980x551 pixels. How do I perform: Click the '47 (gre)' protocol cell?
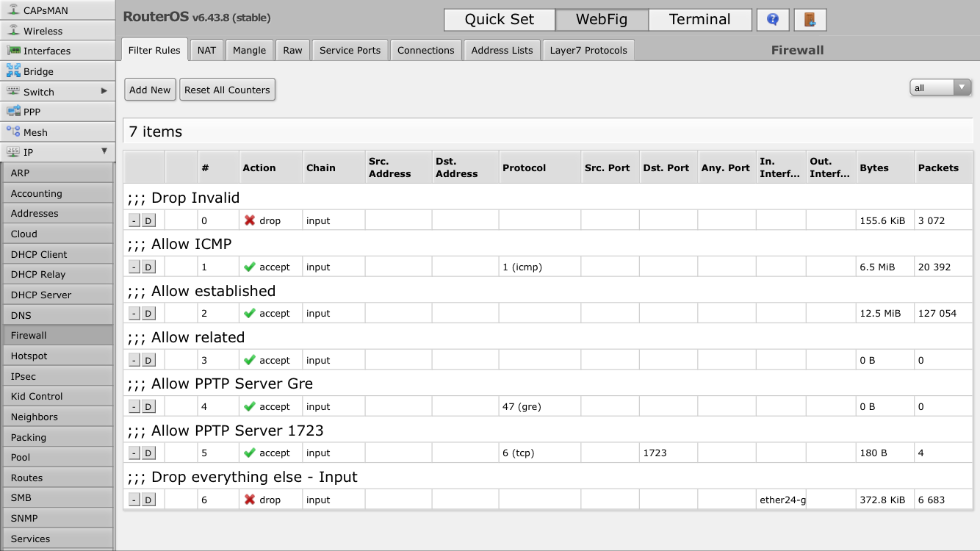(540, 406)
